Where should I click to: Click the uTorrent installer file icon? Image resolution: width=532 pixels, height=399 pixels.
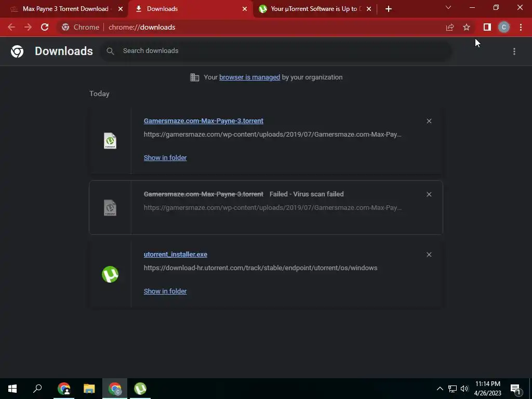110,274
